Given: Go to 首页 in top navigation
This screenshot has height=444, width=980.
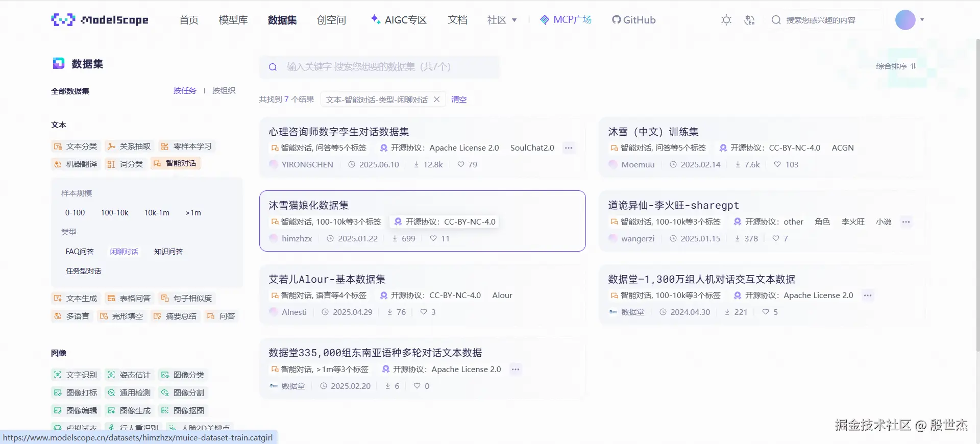Looking at the screenshot, I should (189, 20).
